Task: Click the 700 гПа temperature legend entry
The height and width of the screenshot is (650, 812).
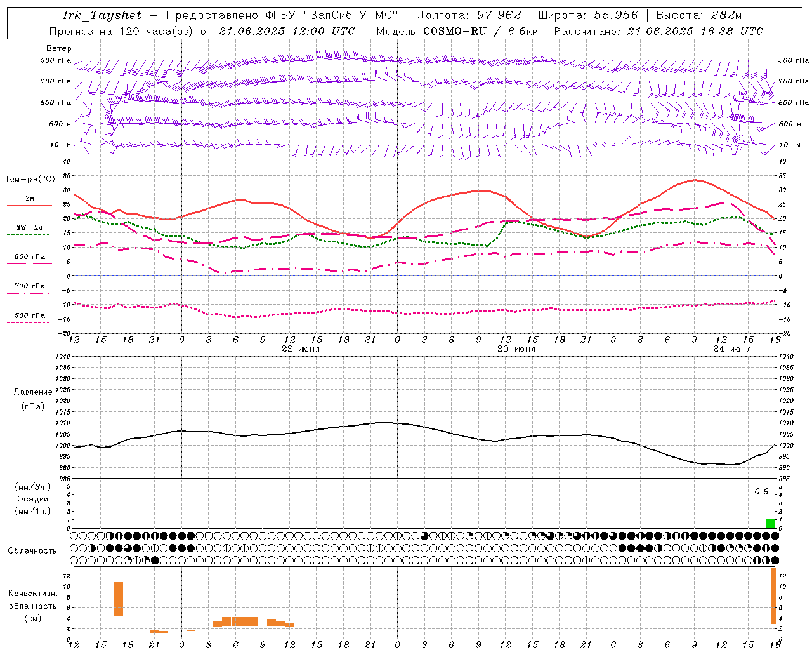Action: [x=29, y=289]
